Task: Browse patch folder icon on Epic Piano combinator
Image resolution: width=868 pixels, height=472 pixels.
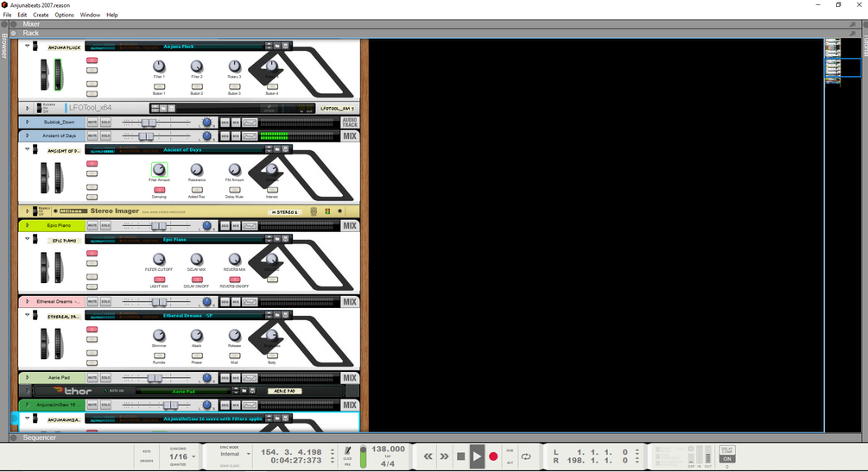Action: (x=277, y=239)
